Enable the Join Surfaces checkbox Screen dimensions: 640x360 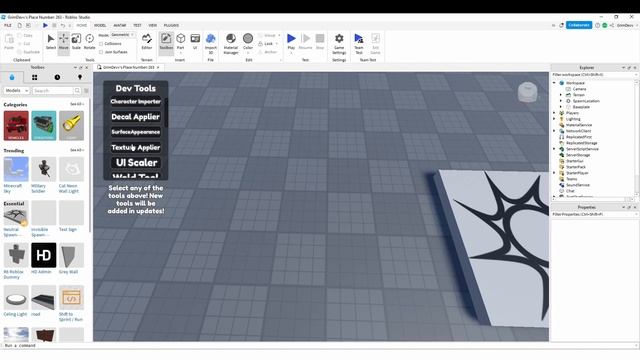(x=101, y=52)
